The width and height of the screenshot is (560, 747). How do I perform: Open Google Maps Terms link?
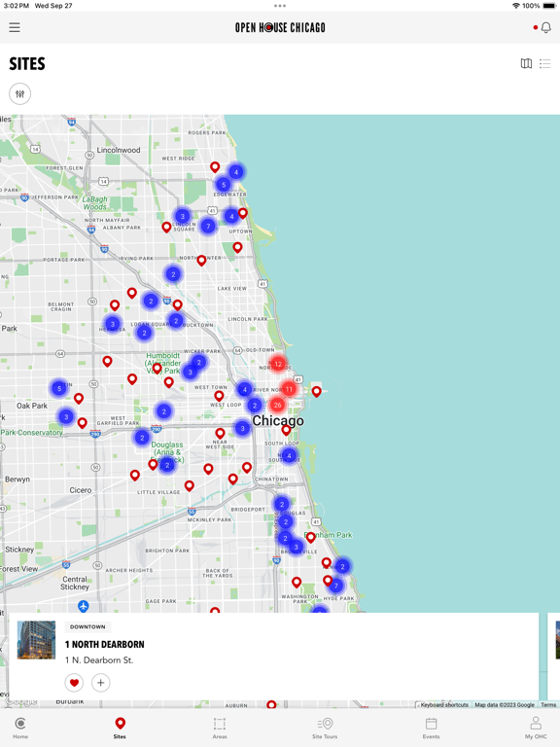pyautogui.click(x=548, y=704)
